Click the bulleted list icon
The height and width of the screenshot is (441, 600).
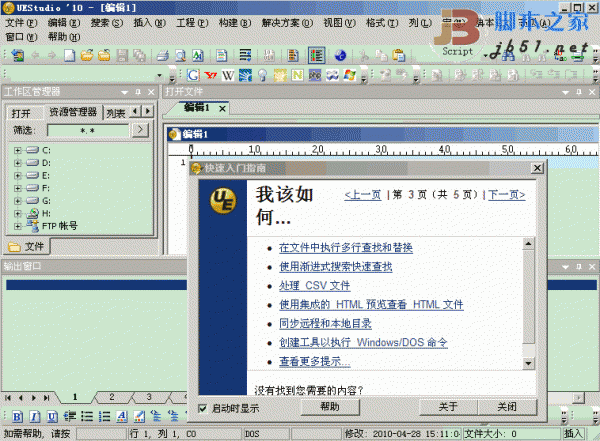[87, 417]
